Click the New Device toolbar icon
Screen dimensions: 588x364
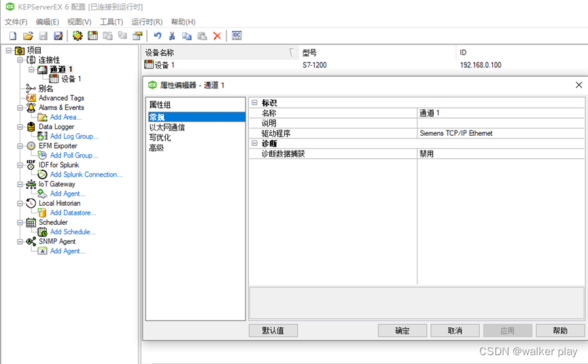92,36
